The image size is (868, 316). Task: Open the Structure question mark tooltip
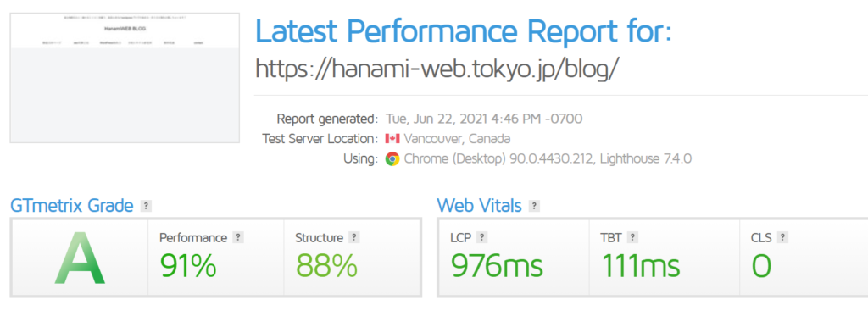(x=354, y=237)
